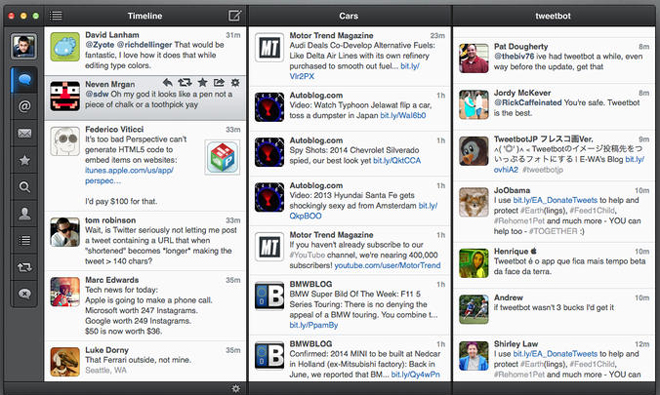Screen dimensions: 660x395
Task: Toggle the sidebar list icon in title bar
Action: (56, 16)
